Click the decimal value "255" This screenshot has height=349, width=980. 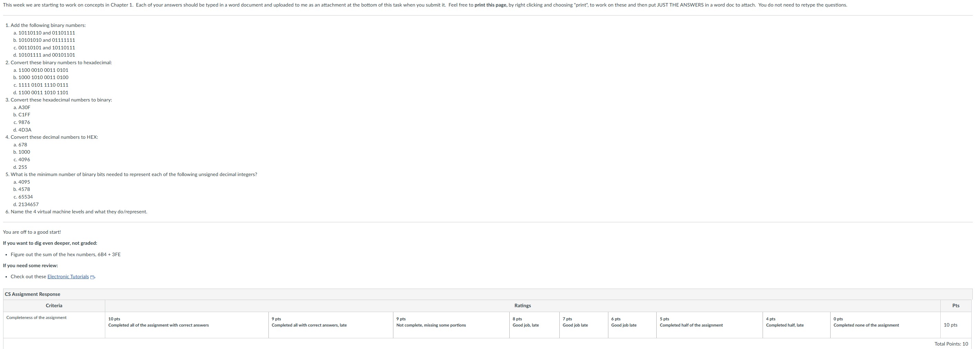[23, 167]
